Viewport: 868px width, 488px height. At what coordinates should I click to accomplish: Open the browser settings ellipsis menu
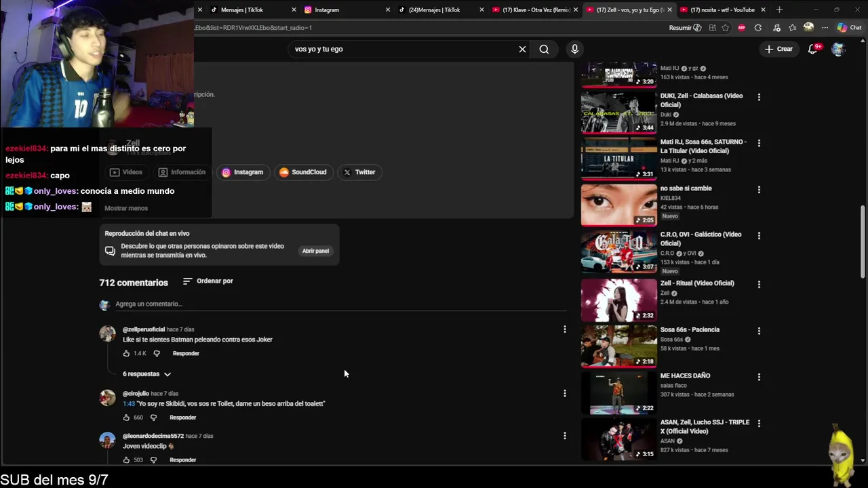(x=825, y=28)
